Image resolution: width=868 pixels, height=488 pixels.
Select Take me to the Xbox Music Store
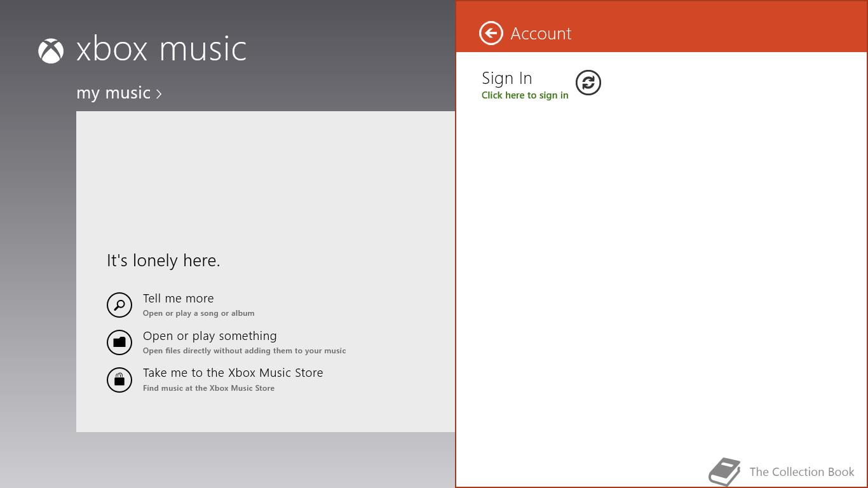coord(233,372)
